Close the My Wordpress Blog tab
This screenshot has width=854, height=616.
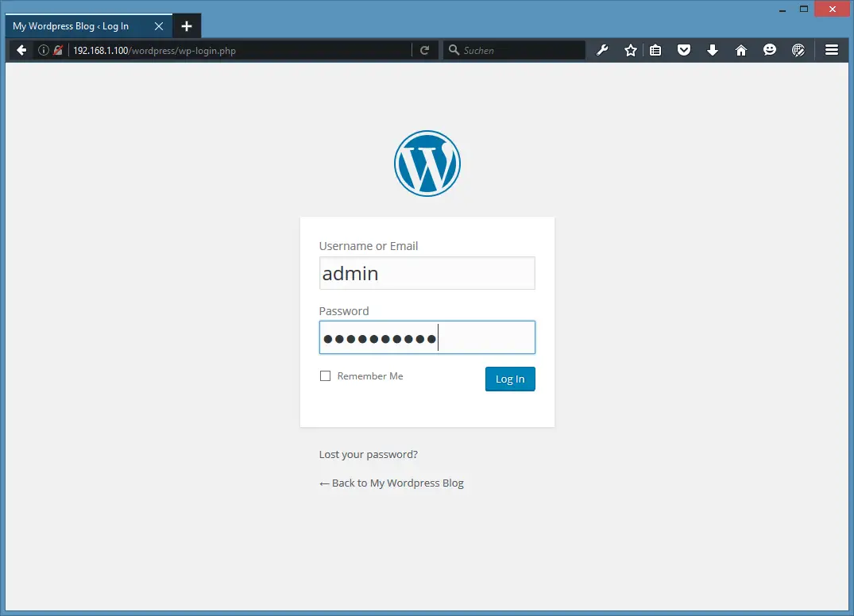[x=159, y=26]
